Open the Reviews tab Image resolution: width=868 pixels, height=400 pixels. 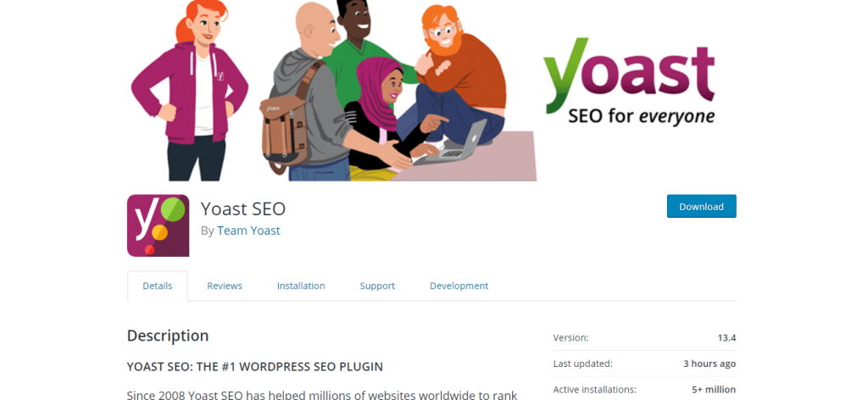(x=224, y=286)
